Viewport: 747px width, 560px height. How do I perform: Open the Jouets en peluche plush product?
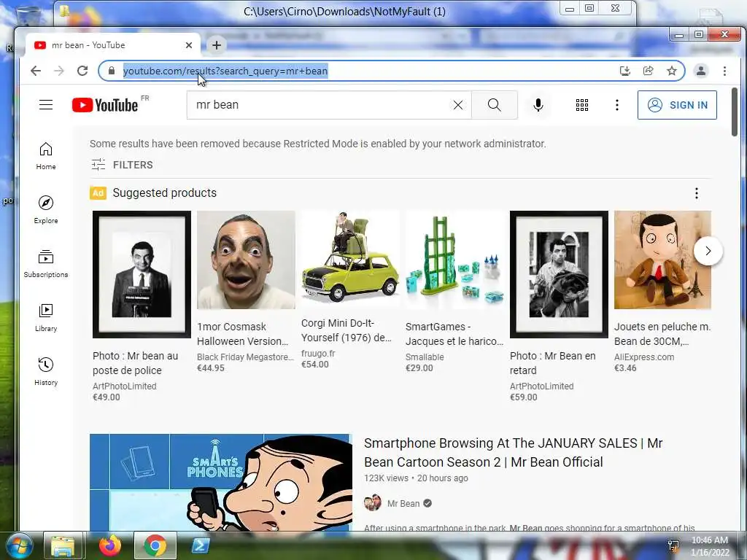(662, 260)
